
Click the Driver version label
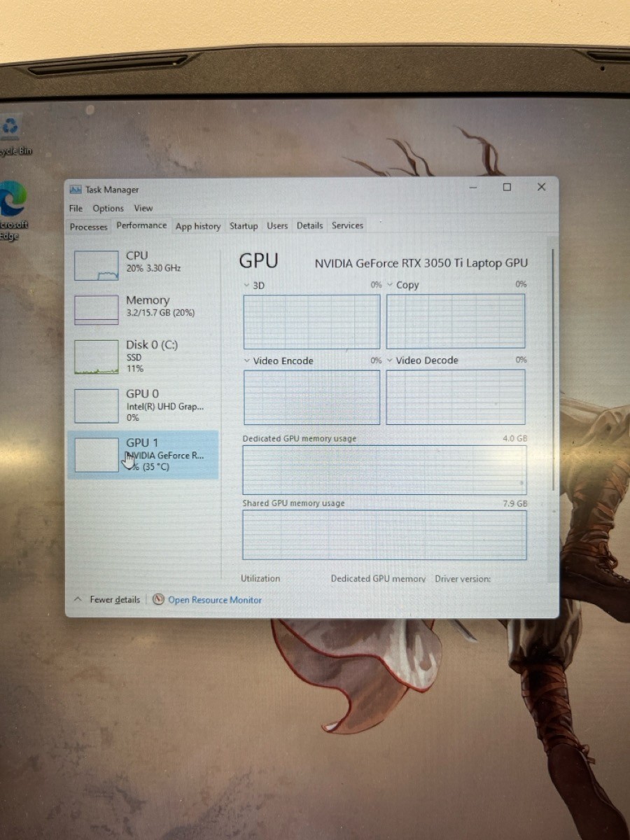click(463, 579)
